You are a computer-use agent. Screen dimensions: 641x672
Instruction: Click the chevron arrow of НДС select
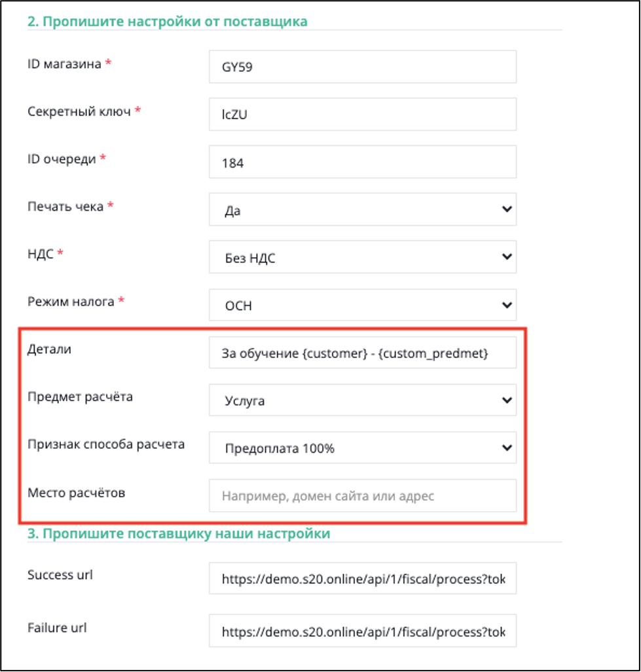[507, 257]
